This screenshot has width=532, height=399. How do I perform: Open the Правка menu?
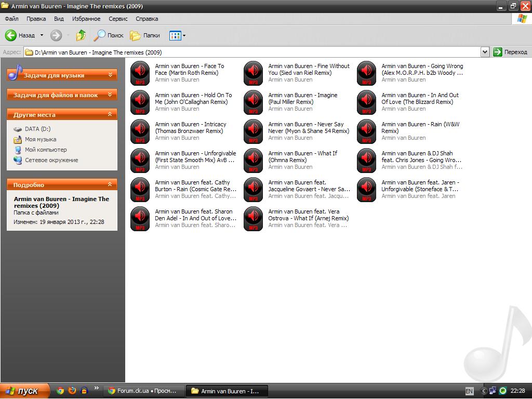pos(36,19)
